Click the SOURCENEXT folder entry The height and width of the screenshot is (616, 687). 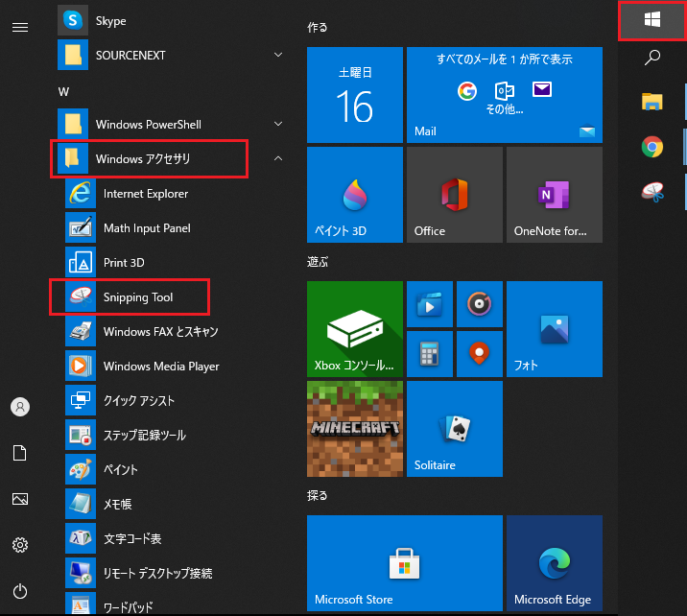[x=171, y=55]
